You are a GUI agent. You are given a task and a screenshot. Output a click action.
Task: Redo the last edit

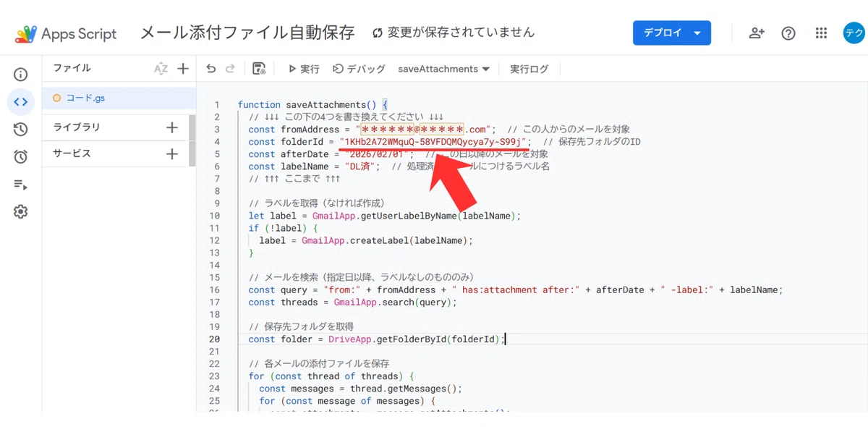230,69
